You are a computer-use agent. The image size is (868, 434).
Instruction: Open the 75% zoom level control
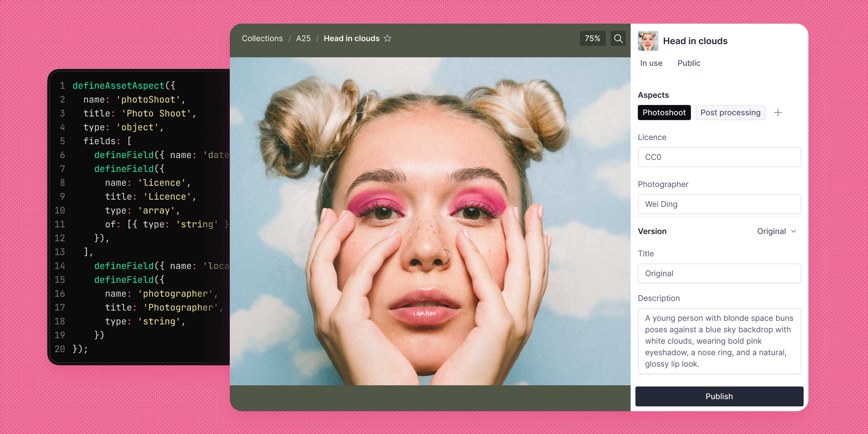pos(592,38)
